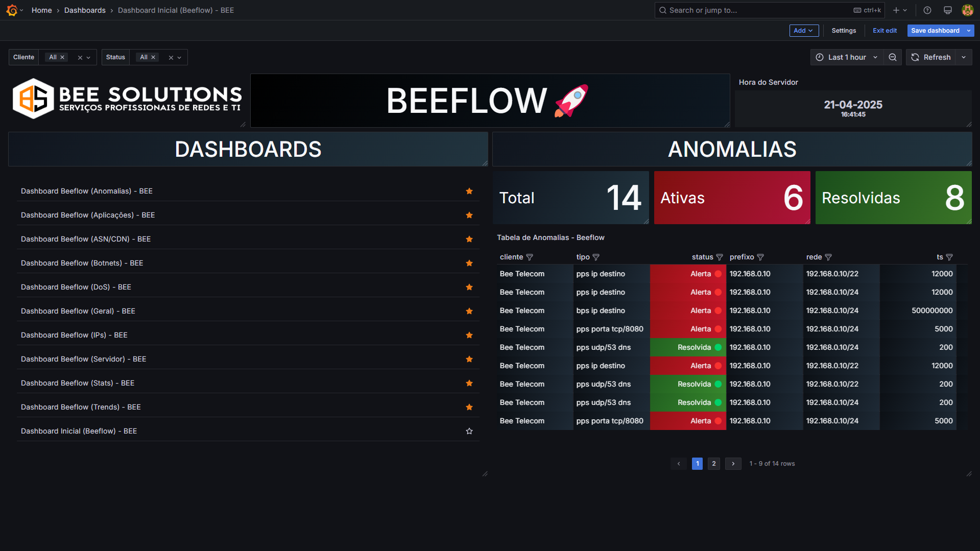Click the plus icon to create new content

coord(896,10)
